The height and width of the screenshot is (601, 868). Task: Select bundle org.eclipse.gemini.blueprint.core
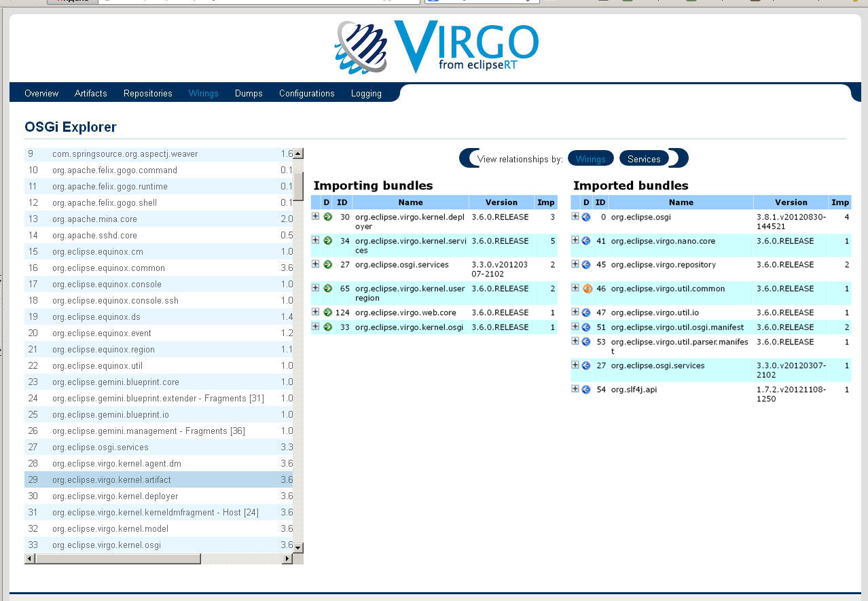click(x=158, y=382)
